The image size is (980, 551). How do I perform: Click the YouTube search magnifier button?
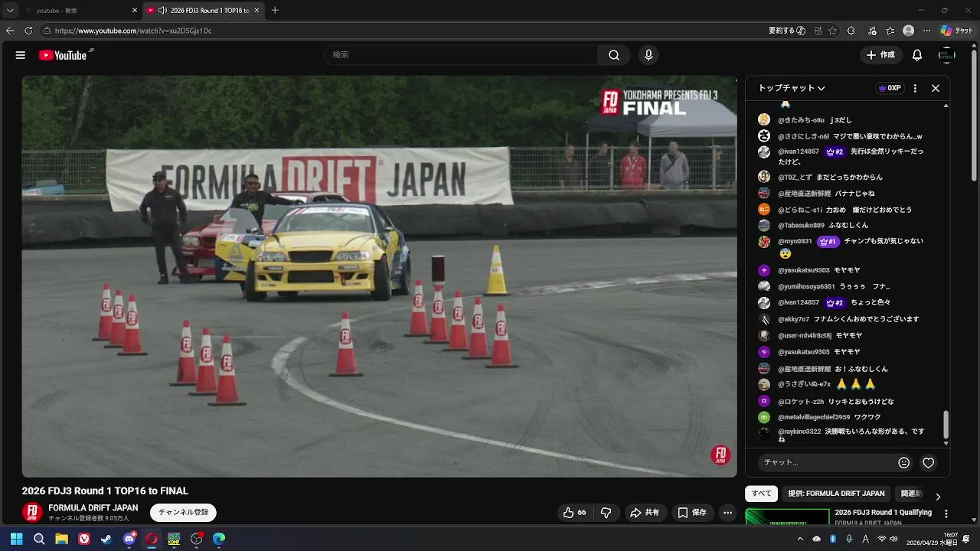[614, 55]
